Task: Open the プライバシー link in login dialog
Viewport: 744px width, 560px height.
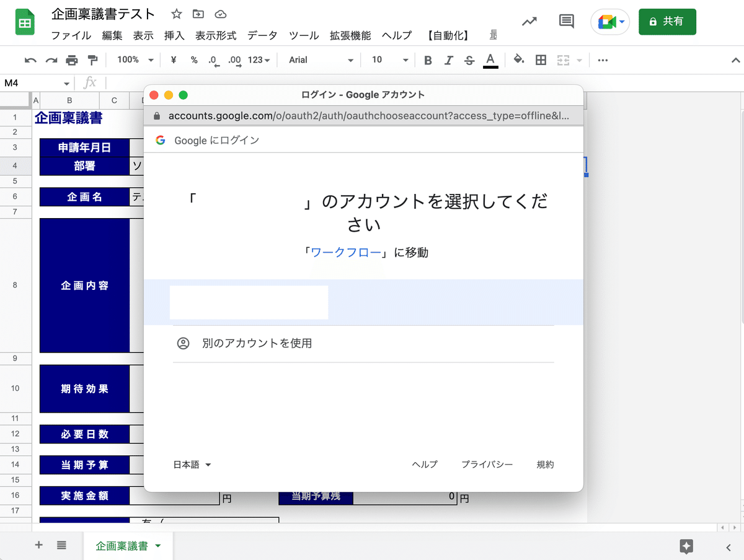Action: point(487,465)
